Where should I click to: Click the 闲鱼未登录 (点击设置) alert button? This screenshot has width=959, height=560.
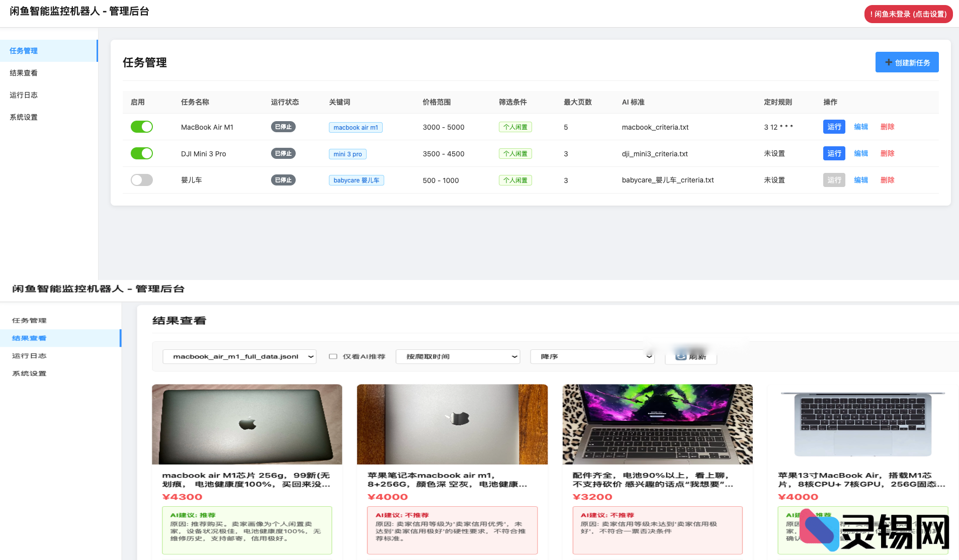tap(908, 14)
